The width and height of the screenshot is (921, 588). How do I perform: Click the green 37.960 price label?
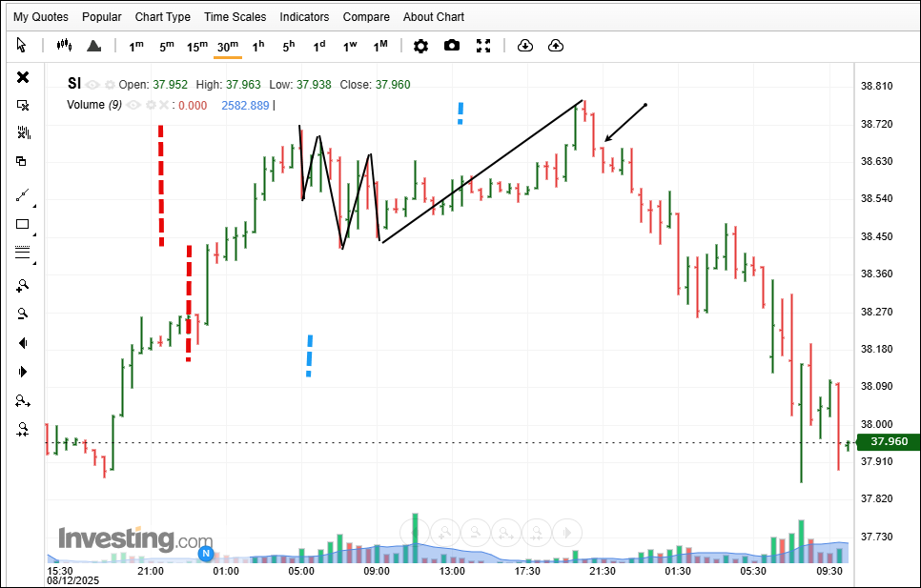[889, 441]
